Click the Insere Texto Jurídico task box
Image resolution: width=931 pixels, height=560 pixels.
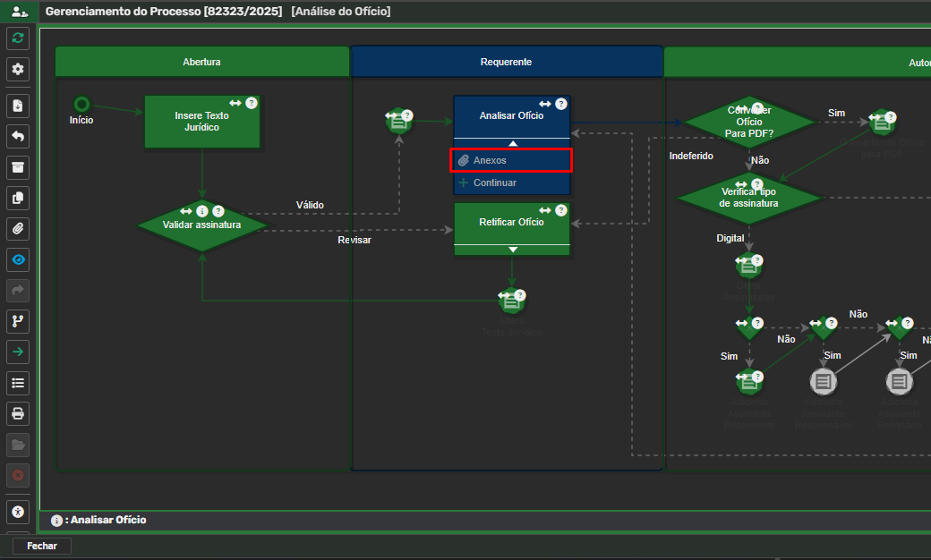pos(202,122)
